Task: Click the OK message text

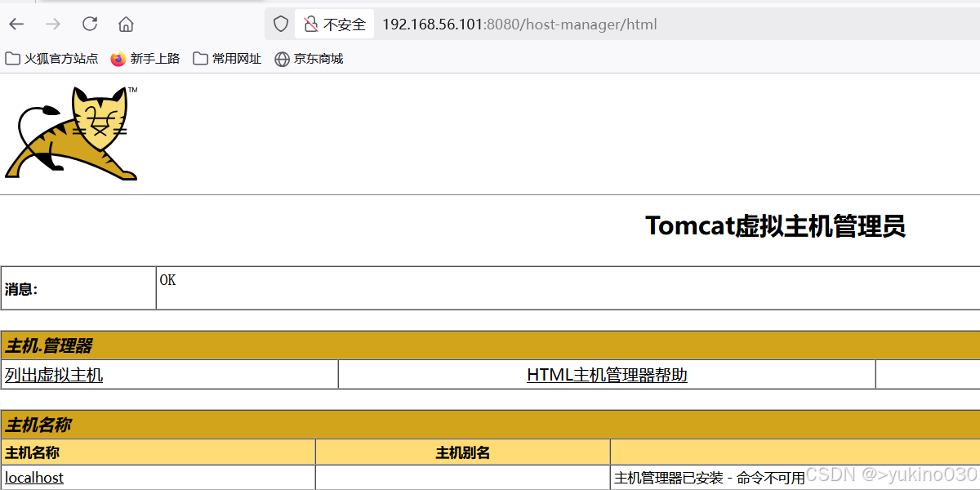Action: (x=167, y=280)
